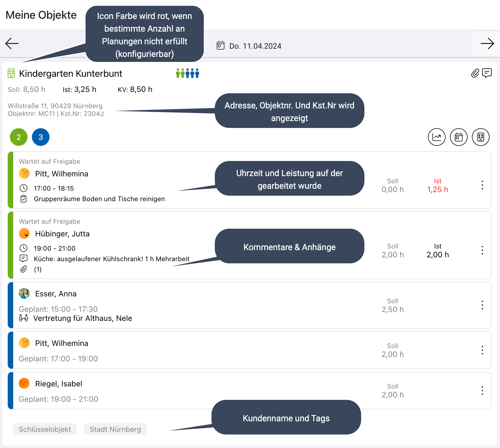Select the Schlüsselobjekt tag
The width and height of the screenshot is (500, 448).
(x=45, y=429)
